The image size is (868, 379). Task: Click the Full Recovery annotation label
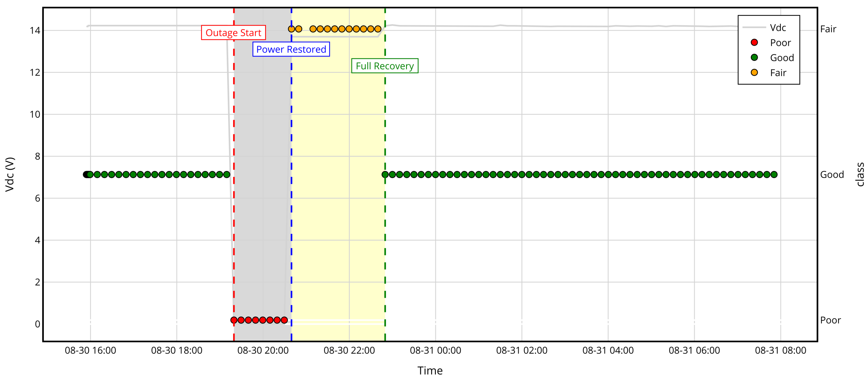click(x=384, y=66)
